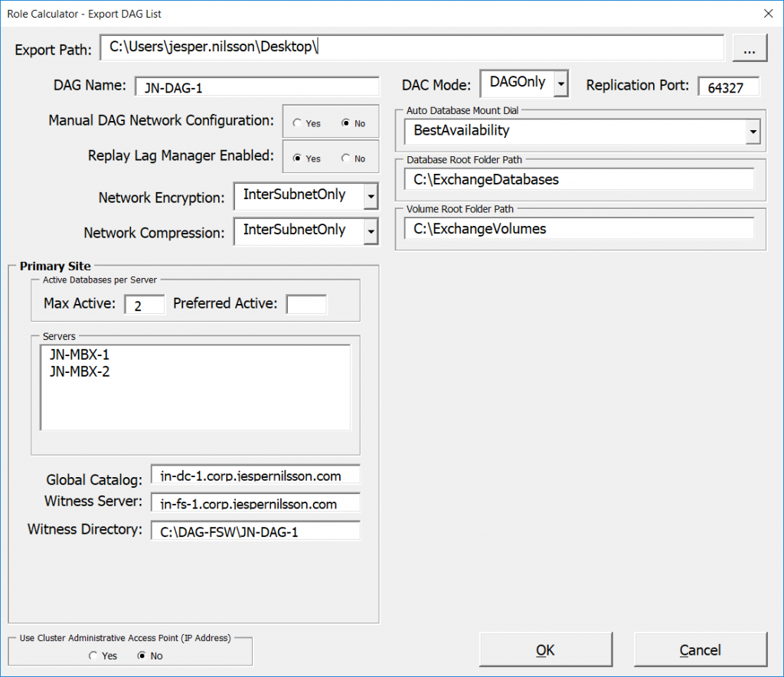Click the Replication Port field
The width and height of the screenshot is (784, 677).
click(x=728, y=87)
